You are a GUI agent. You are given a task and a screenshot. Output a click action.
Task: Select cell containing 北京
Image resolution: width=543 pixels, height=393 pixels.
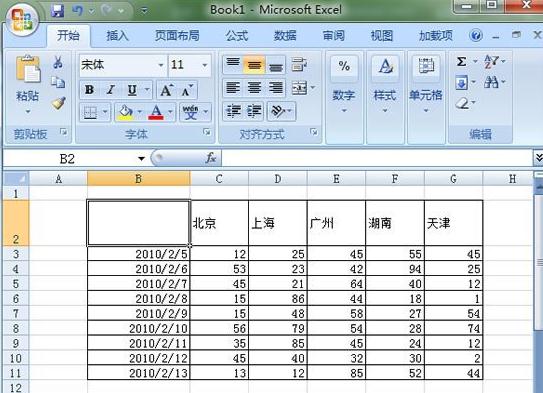pyautogui.click(x=219, y=223)
